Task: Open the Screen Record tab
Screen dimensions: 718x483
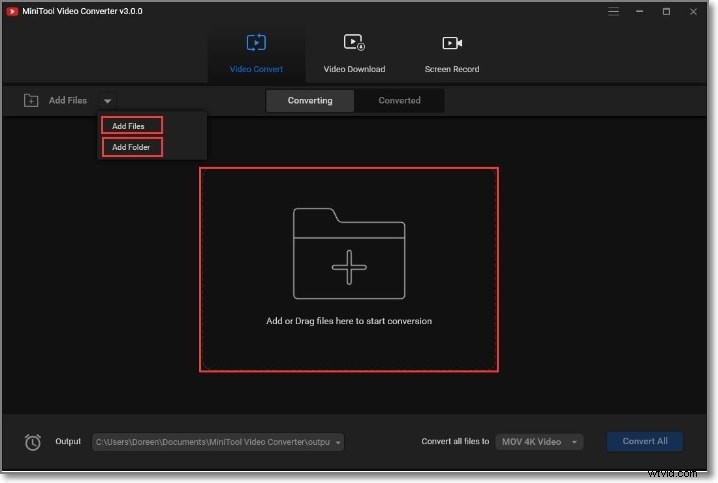Action: [451, 54]
